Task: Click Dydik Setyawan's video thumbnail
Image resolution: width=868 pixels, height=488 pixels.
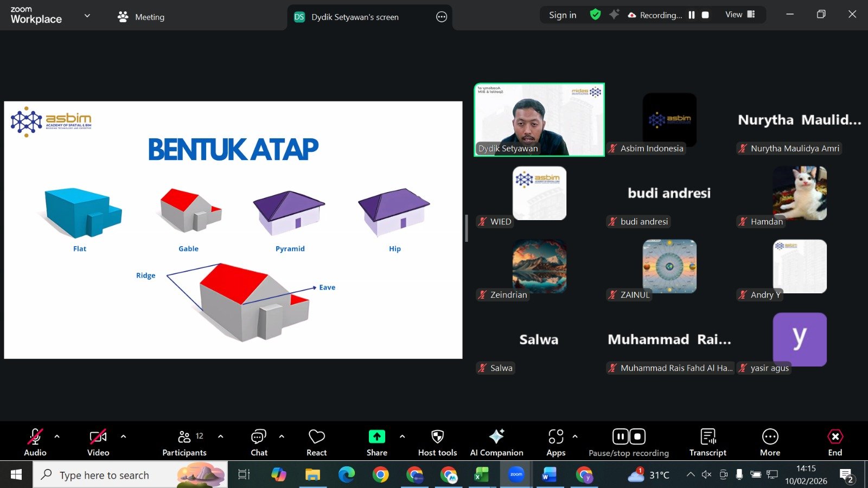Action: click(x=539, y=120)
